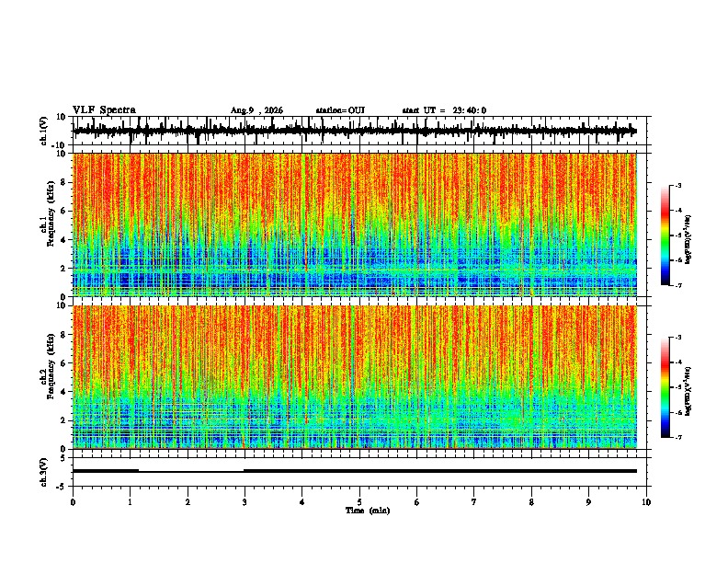Viewport: 728px width, 563px height.
Task: Click the ch.1 spectrogram color bar
Action: click(x=665, y=236)
